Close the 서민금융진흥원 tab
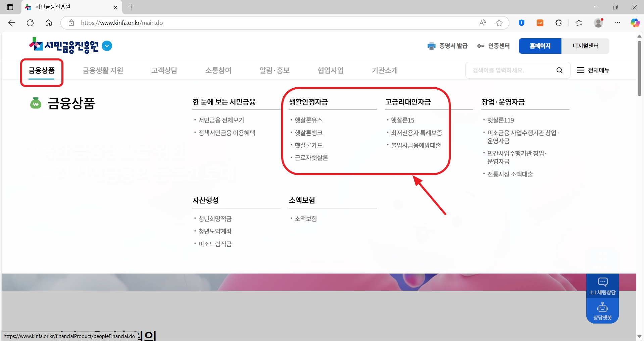 pyautogui.click(x=115, y=7)
